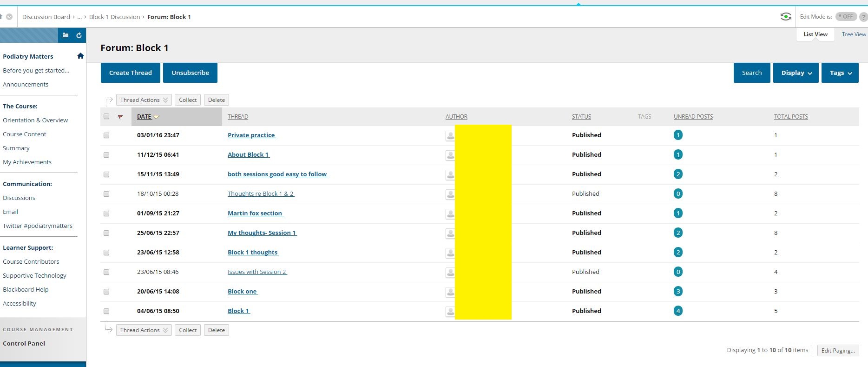This screenshot has width=868, height=367.
Task: Click the Create Thread button
Action: (130, 73)
